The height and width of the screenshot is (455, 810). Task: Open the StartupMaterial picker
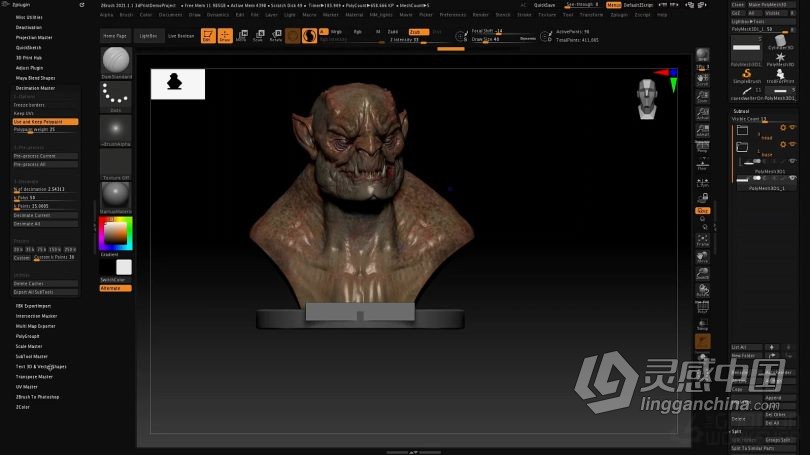coord(116,198)
